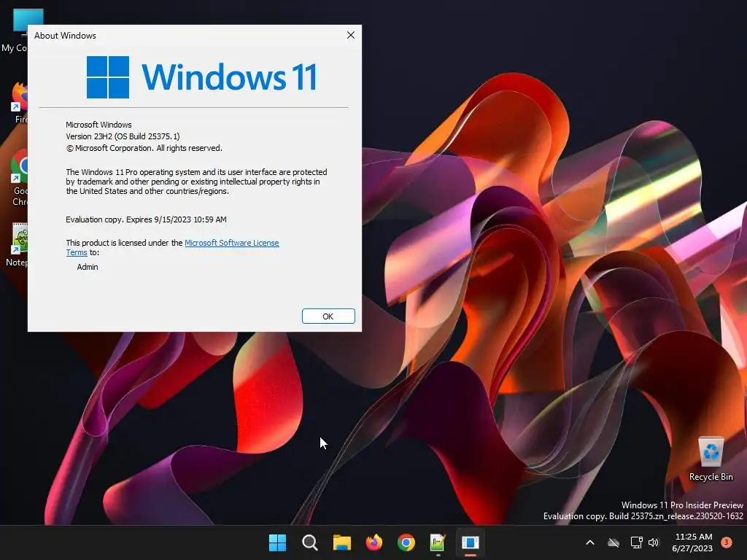Open Microsoft Software License link
Viewport: 747px width, 560px height.
point(231,243)
